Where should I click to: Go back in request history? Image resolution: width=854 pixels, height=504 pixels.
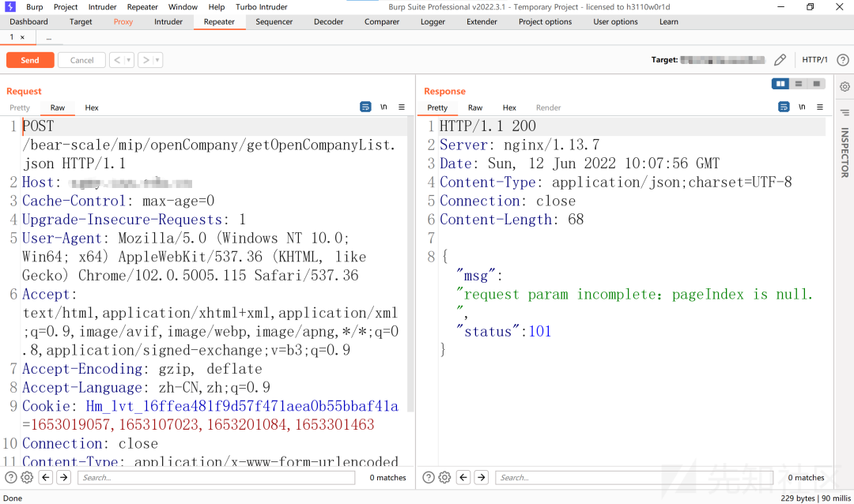(116, 60)
